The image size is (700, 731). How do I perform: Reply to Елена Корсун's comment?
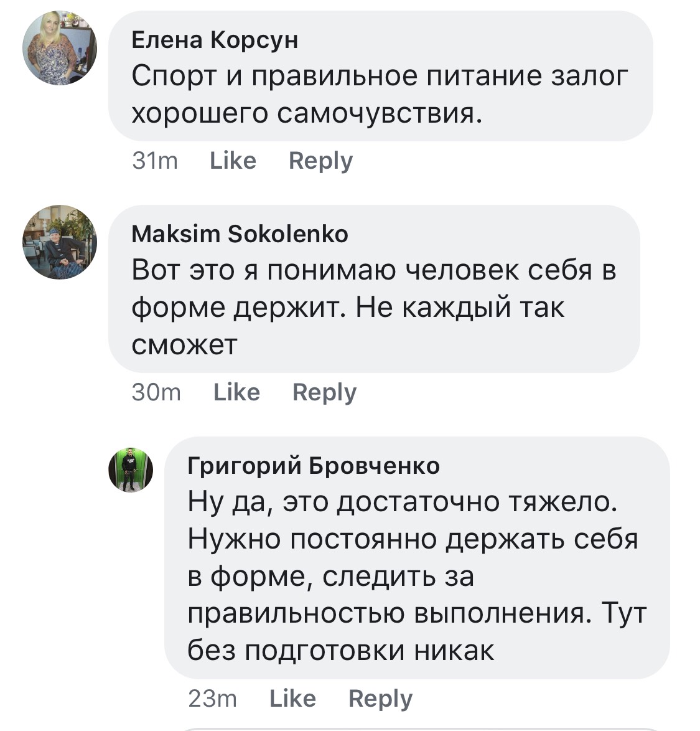click(x=320, y=161)
